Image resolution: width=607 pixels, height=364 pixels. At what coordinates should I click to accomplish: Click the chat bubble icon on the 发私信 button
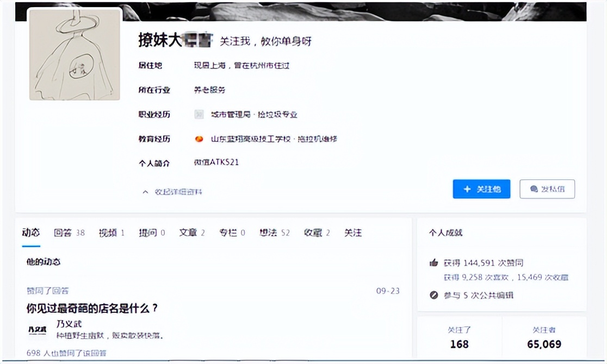534,189
